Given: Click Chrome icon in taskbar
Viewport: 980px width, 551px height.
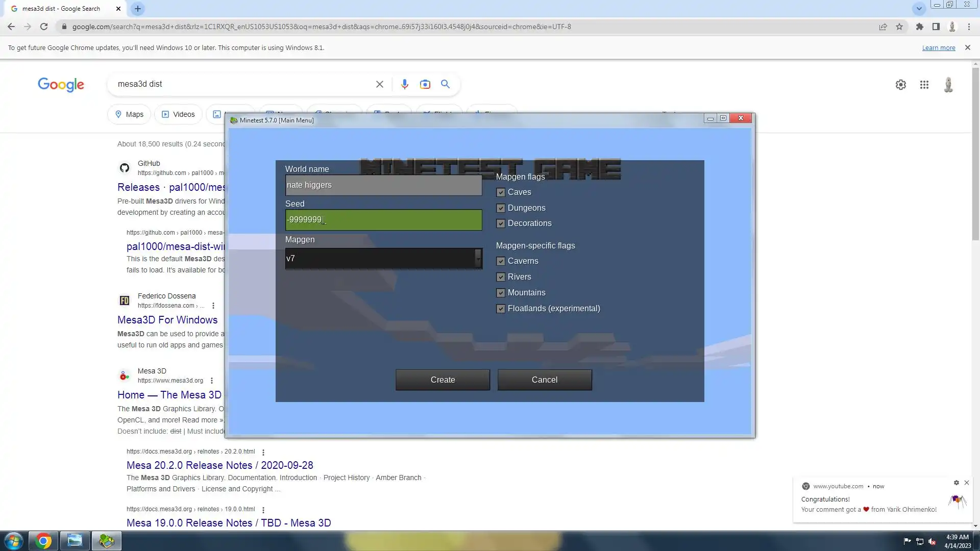Looking at the screenshot, I should pyautogui.click(x=43, y=541).
